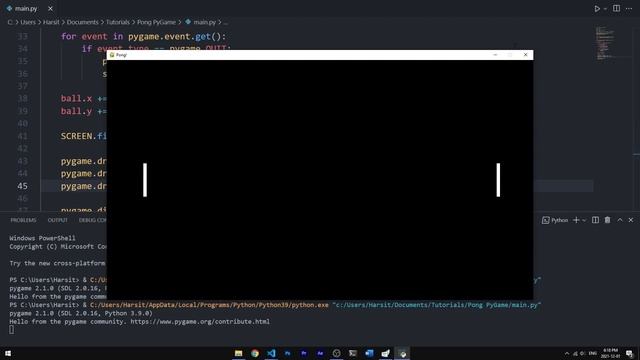
Task: Create a new terminal with plus icon
Action: click(x=576, y=220)
